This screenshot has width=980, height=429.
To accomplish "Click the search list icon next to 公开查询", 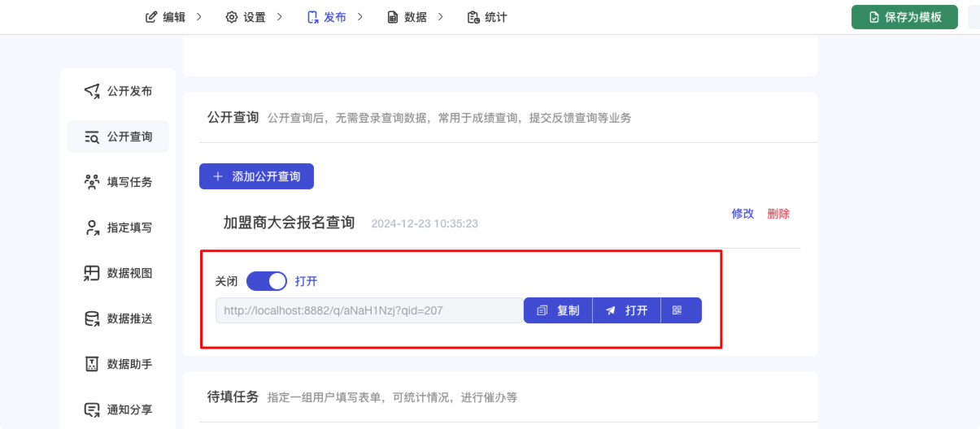I will tap(92, 136).
